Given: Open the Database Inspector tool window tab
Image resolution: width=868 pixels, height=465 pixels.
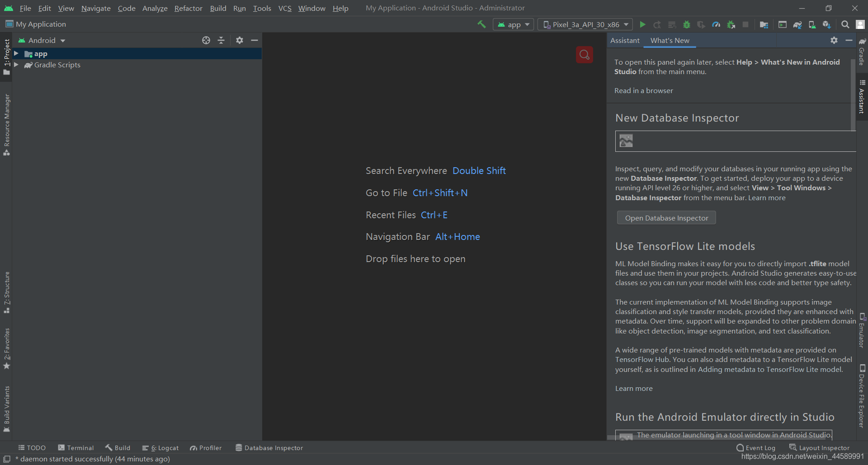Looking at the screenshot, I should pos(269,448).
